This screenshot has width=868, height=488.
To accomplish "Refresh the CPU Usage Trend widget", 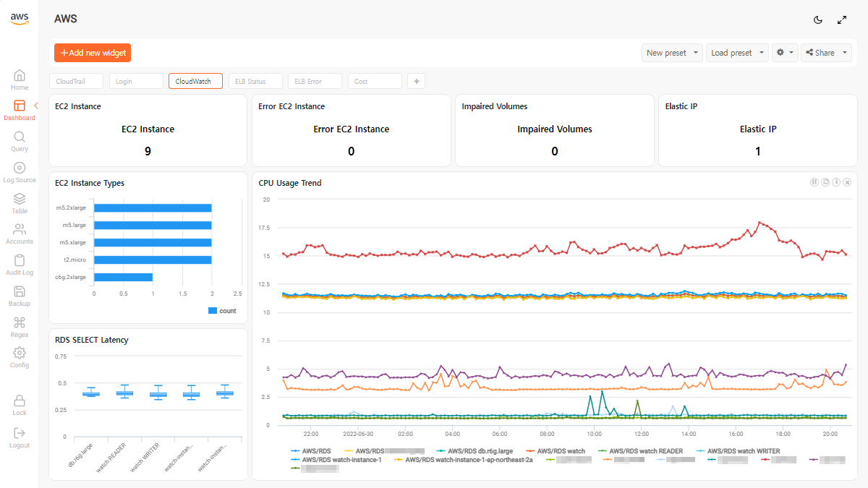I will 825,182.
